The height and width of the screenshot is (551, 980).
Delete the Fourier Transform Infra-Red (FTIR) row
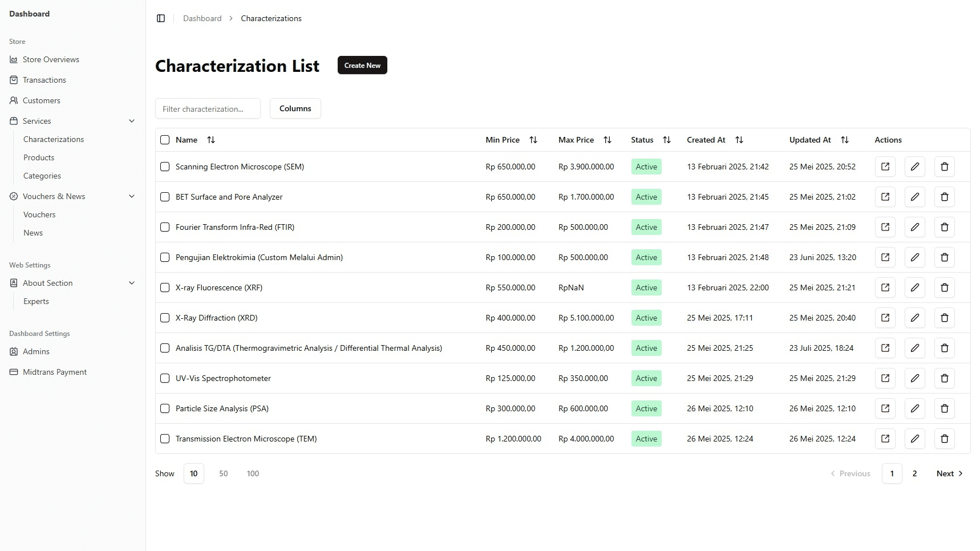[x=944, y=227]
